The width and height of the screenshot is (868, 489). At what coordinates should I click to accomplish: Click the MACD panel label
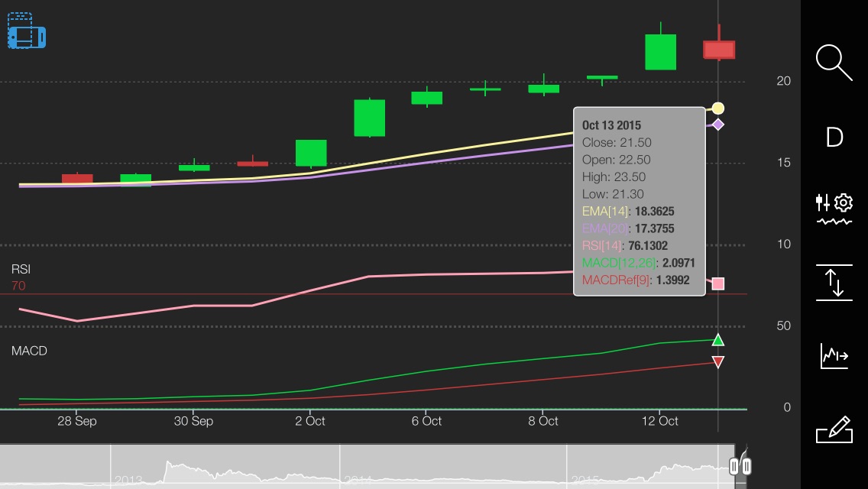click(29, 351)
